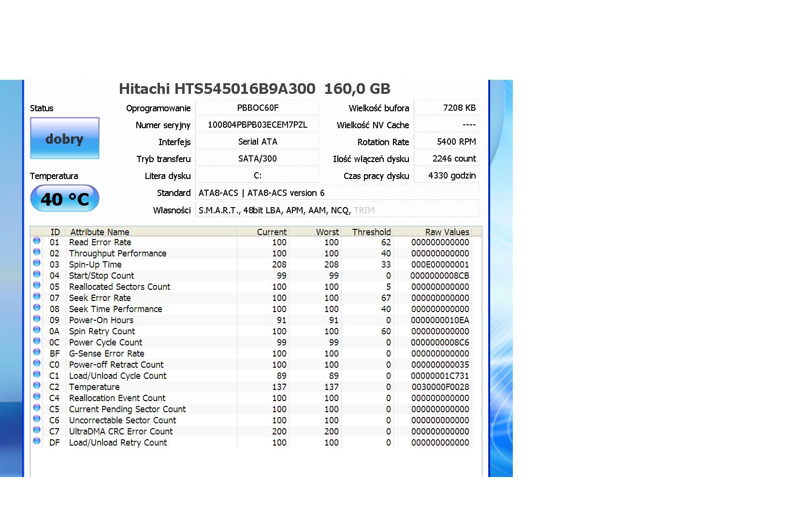Screen dimensions: 812x508
Task: Click the ATA8-ACS standard field
Action: tap(337, 193)
